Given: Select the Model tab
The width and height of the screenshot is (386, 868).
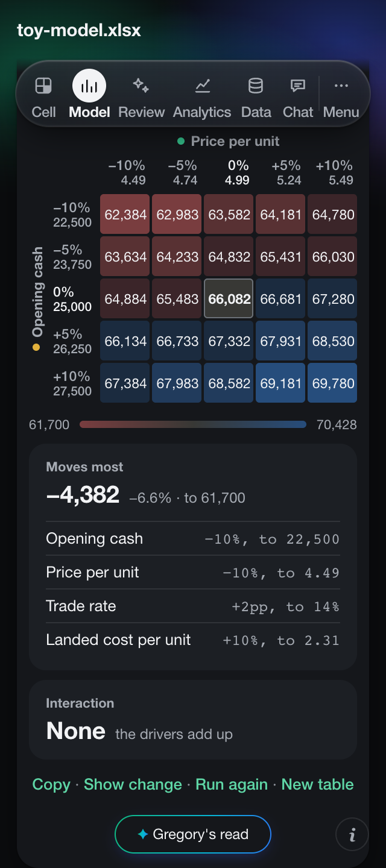Looking at the screenshot, I should 89,95.
